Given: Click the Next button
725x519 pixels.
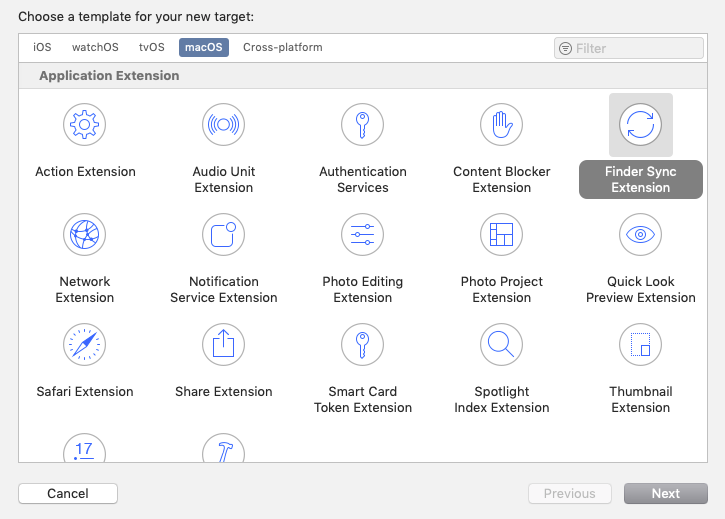Looking at the screenshot, I should click(x=665, y=493).
